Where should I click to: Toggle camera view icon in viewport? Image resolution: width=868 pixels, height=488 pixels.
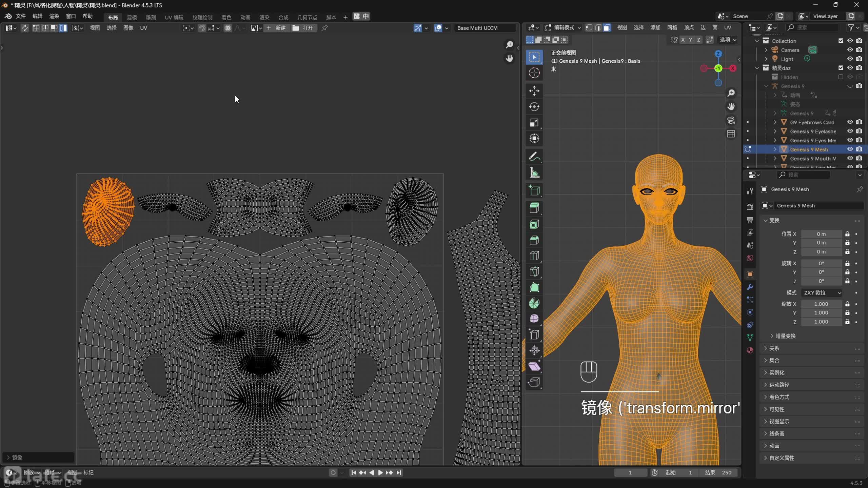click(731, 120)
